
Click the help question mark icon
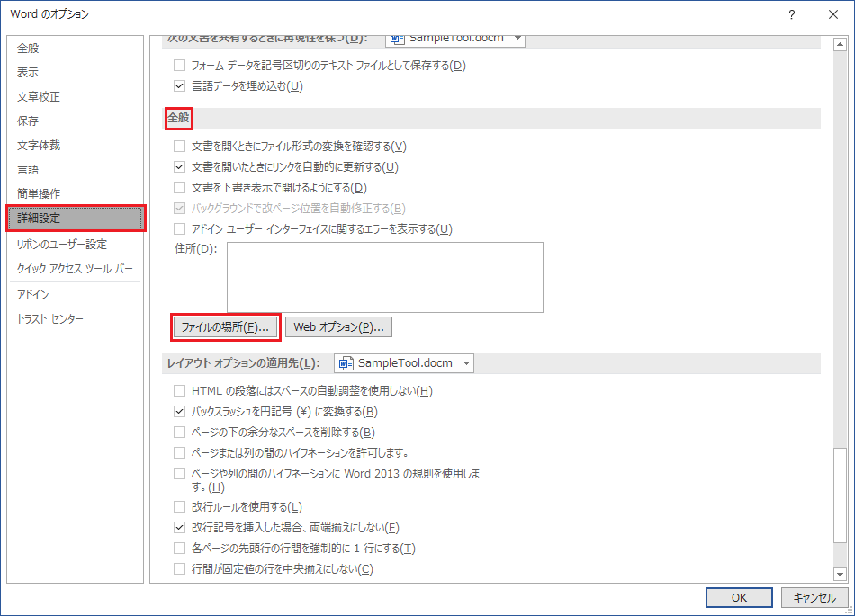(x=791, y=14)
